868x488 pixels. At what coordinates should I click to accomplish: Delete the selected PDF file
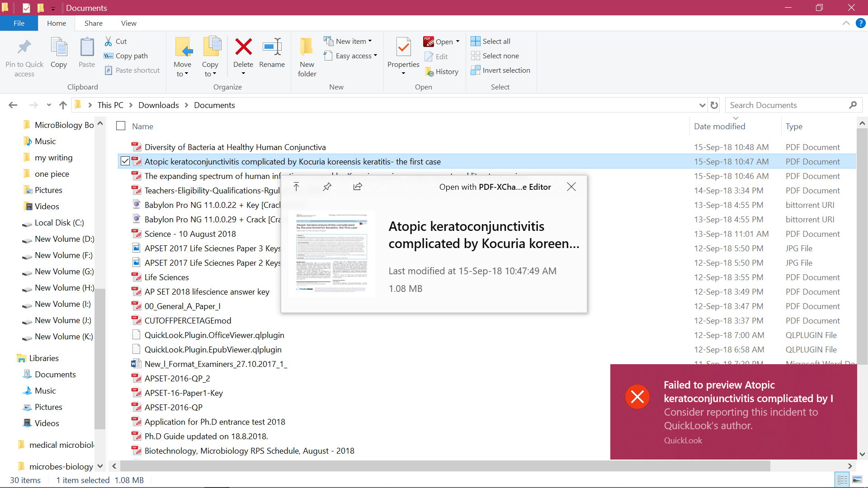243,54
